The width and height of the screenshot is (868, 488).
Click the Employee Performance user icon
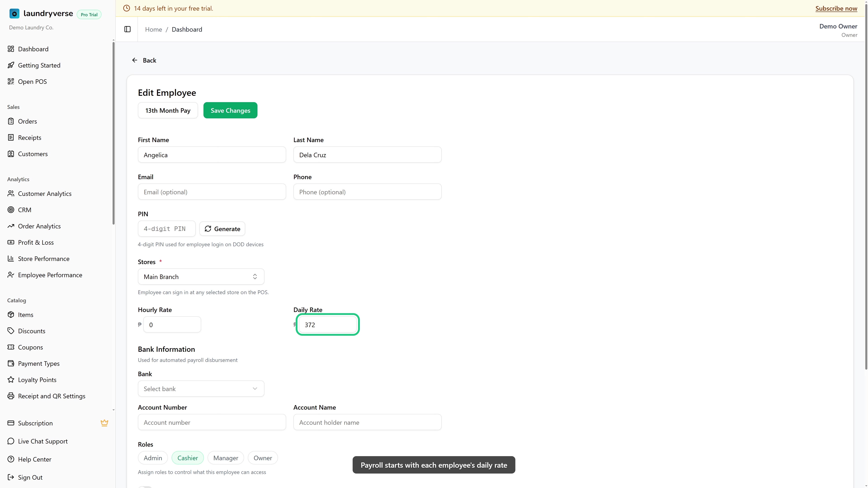(11, 275)
